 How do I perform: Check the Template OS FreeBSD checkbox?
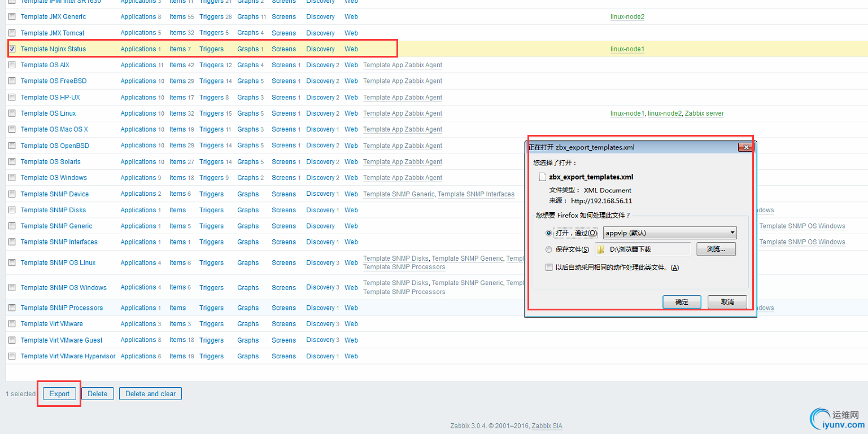pyautogui.click(x=12, y=81)
